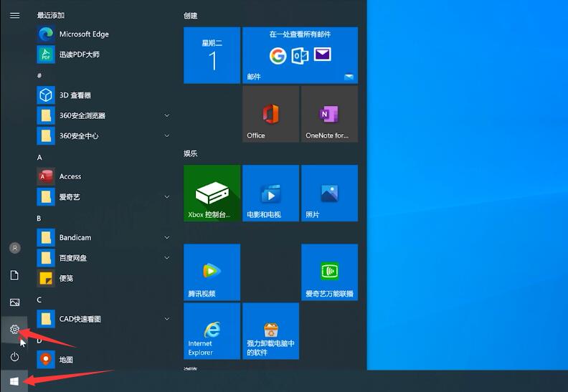Click the C letter header
This screenshot has height=392, width=568.
[x=39, y=300]
